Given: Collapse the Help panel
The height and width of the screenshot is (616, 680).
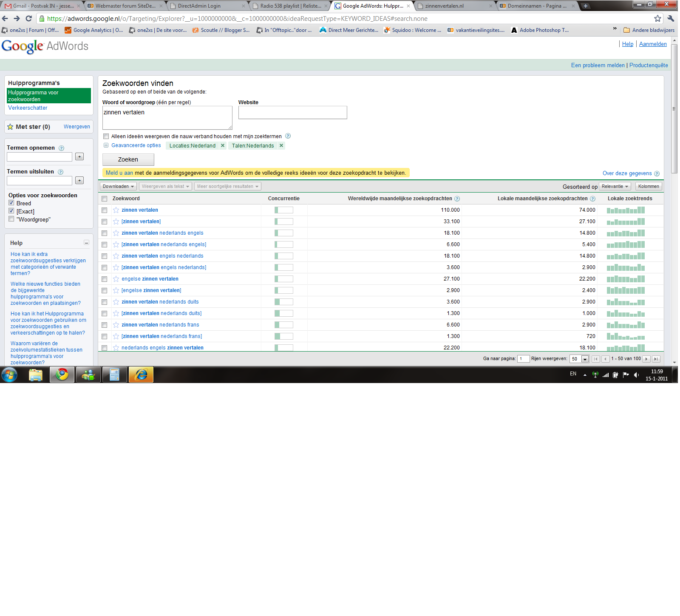Looking at the screenshot, I should pyautogui.click(x=86, y=243).
